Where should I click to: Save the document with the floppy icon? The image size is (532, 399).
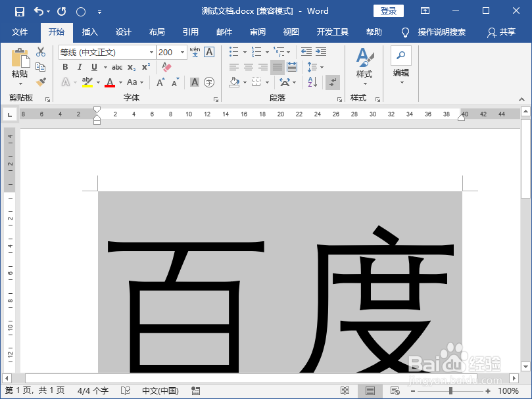20,12
